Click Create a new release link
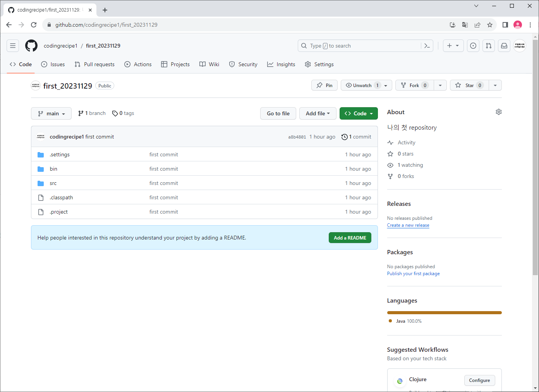 [x=408, y=225]
